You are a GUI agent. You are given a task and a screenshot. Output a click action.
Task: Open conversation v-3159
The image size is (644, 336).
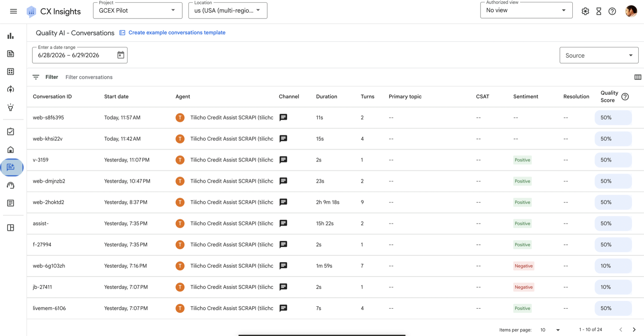[41, 160]
